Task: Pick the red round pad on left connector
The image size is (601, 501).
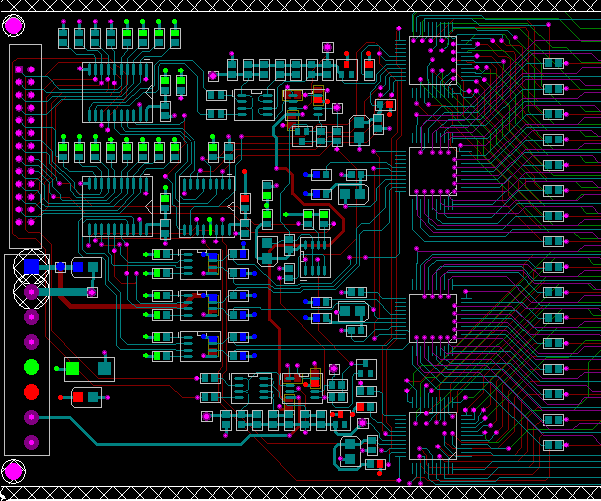Action: point(31,392)
